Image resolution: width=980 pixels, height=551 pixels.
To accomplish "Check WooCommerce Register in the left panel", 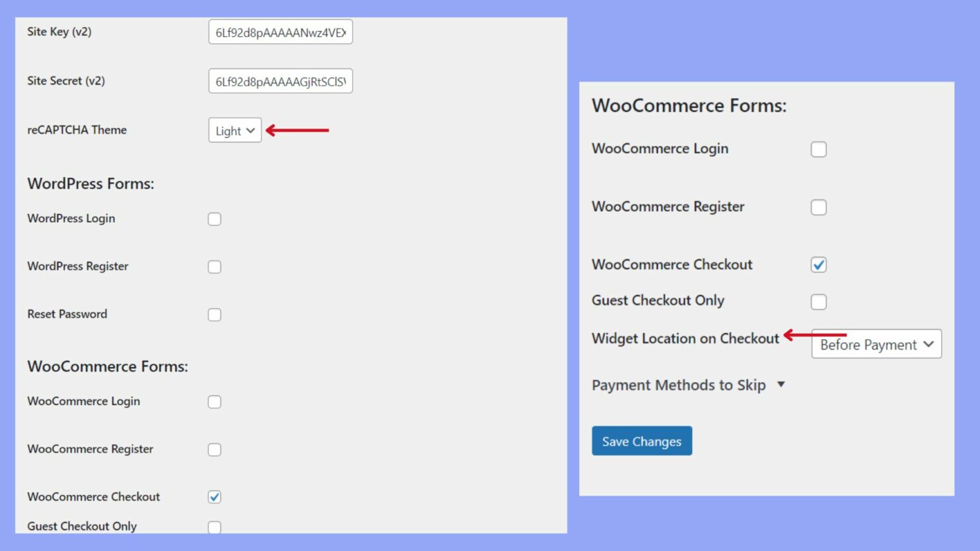I will tap(214, 449).
